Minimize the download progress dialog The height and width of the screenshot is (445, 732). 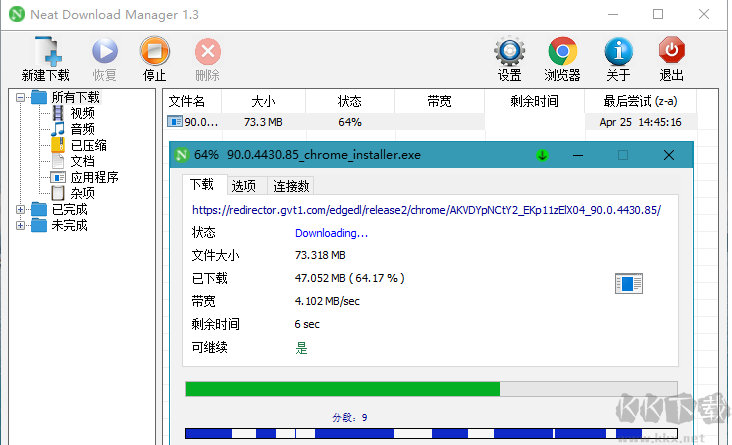point(578,155)
